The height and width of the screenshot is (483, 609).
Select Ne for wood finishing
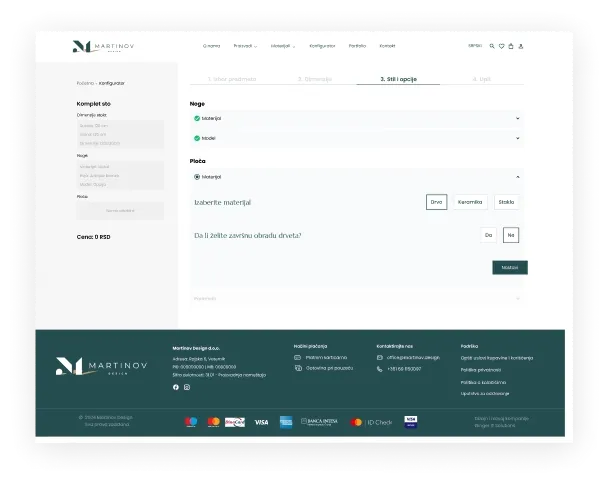coord(511,235)
